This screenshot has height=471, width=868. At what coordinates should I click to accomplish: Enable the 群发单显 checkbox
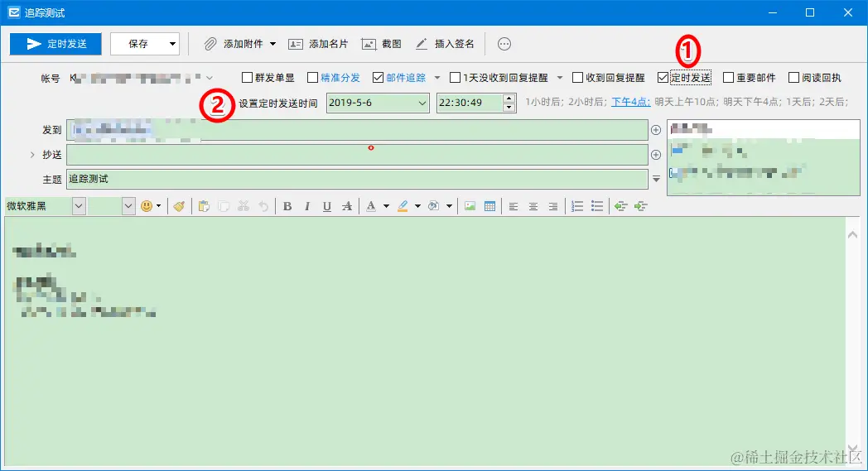click(x=248, y=78)
